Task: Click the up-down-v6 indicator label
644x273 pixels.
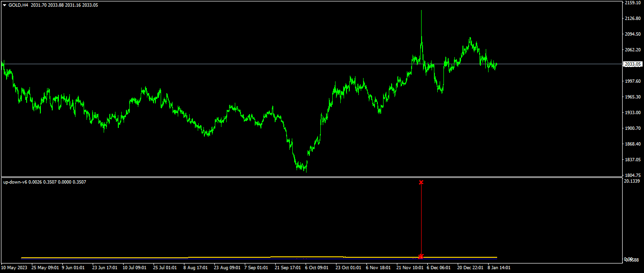Action: [x=15, y=182]
